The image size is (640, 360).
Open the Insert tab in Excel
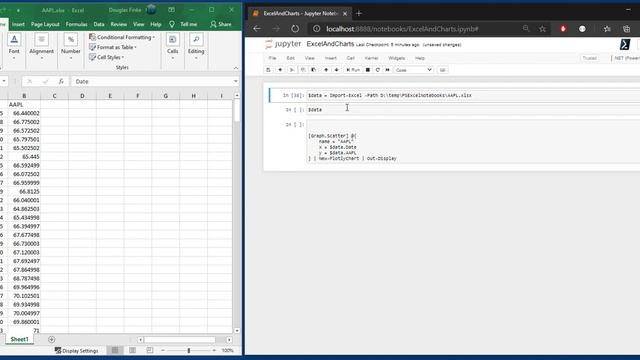click(x=18, y=24)
